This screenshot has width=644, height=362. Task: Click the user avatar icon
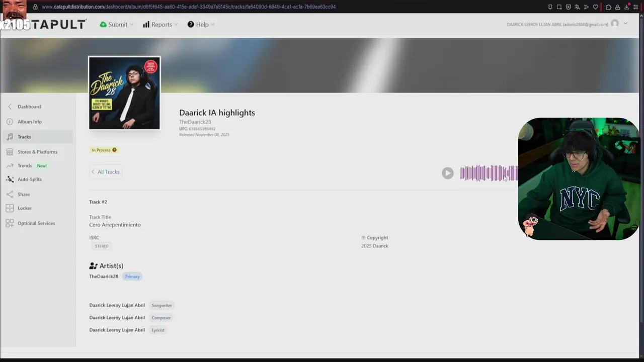[x=615, y=24]
